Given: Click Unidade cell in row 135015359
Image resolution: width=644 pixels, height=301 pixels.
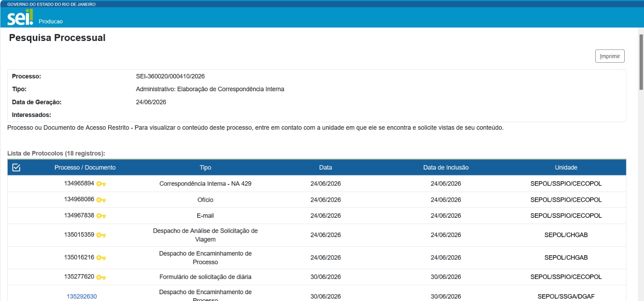Looking at the screenshot, I should point(566,235).
